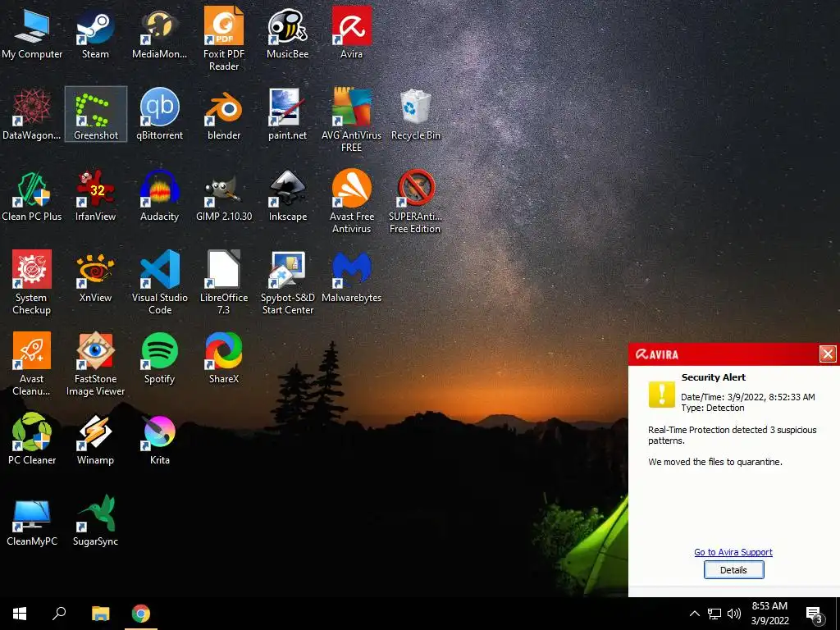Click the Krita desktop icon
Screen dimensions: 840x630
(x=160, y=440)
